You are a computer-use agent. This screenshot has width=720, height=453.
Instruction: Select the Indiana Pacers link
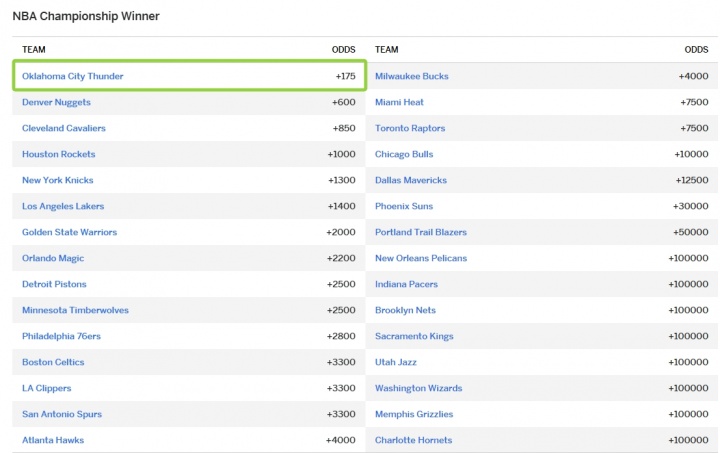[x=406, y=284]
